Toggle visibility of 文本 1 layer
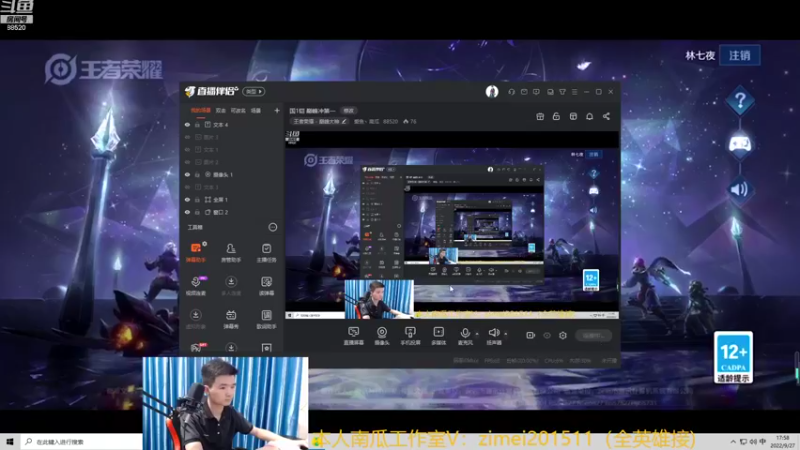Viewport: 800px width, 450px height. click(x=187, y=149)
